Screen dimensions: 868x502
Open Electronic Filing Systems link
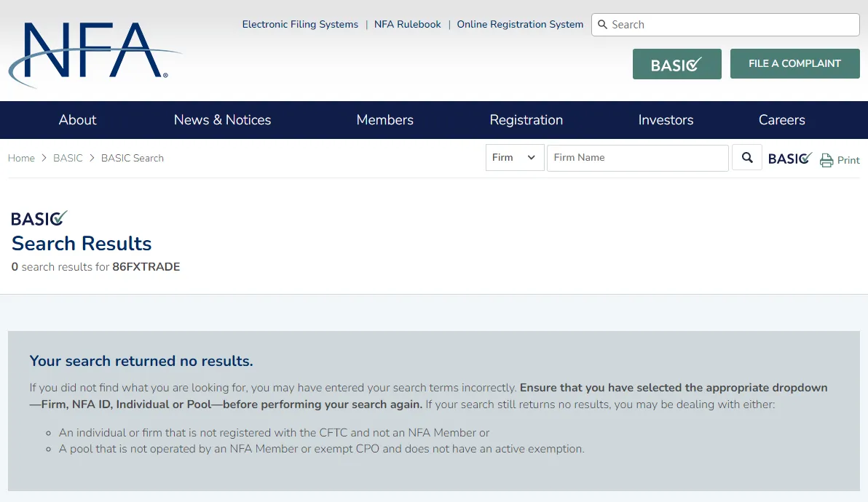(x=300, y=24)
